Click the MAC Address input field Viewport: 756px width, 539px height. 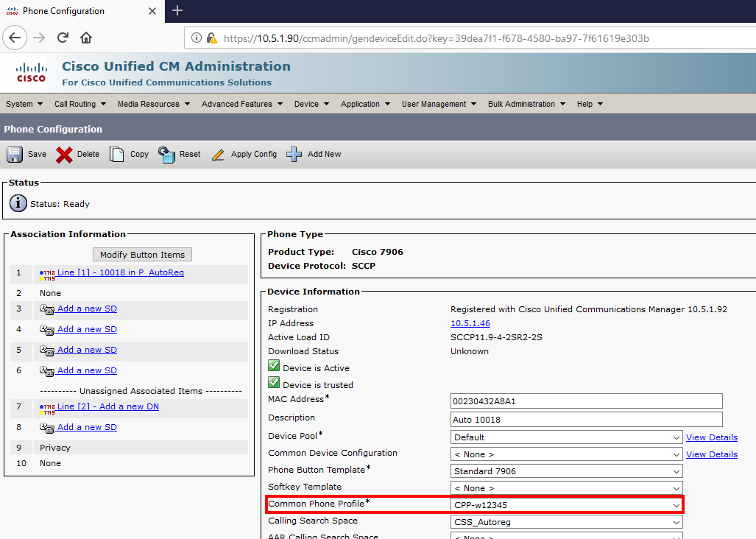click(x=586, y=401)
